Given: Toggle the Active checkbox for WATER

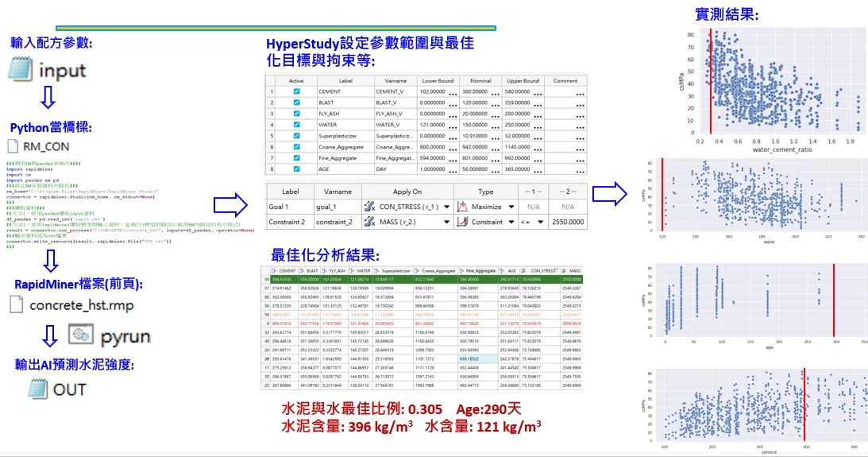Looking at the screenshot, I should tap(296, 125).
